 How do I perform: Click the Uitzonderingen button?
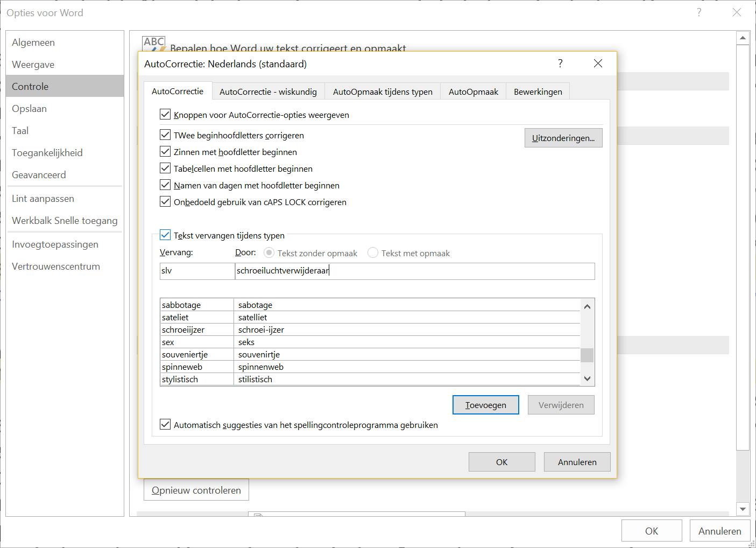coord(563,138)
